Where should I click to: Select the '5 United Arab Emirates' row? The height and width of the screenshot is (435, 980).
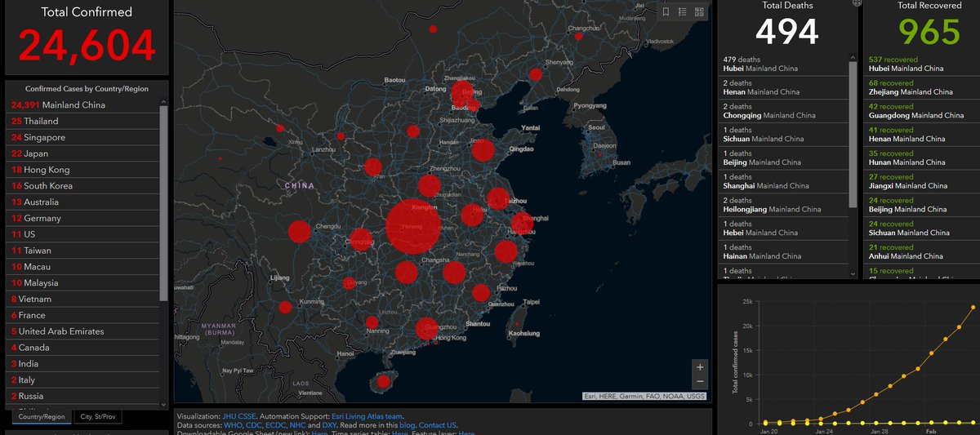(x=82, y=331)
